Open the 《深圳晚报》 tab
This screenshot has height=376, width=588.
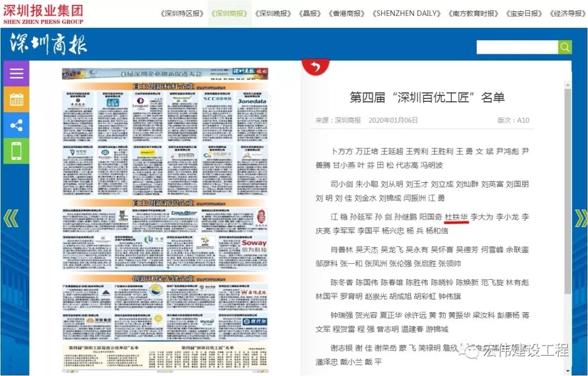point(273,14)
